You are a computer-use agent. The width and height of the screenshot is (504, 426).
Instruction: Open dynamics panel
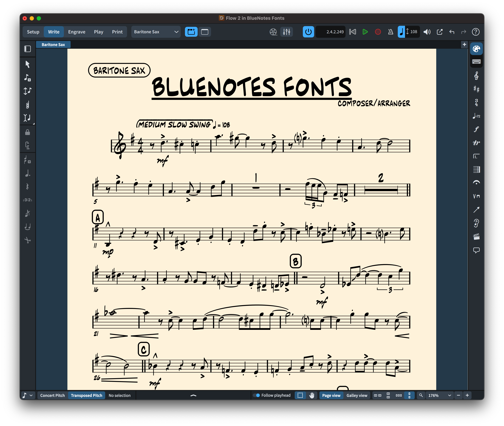point(476,130)
